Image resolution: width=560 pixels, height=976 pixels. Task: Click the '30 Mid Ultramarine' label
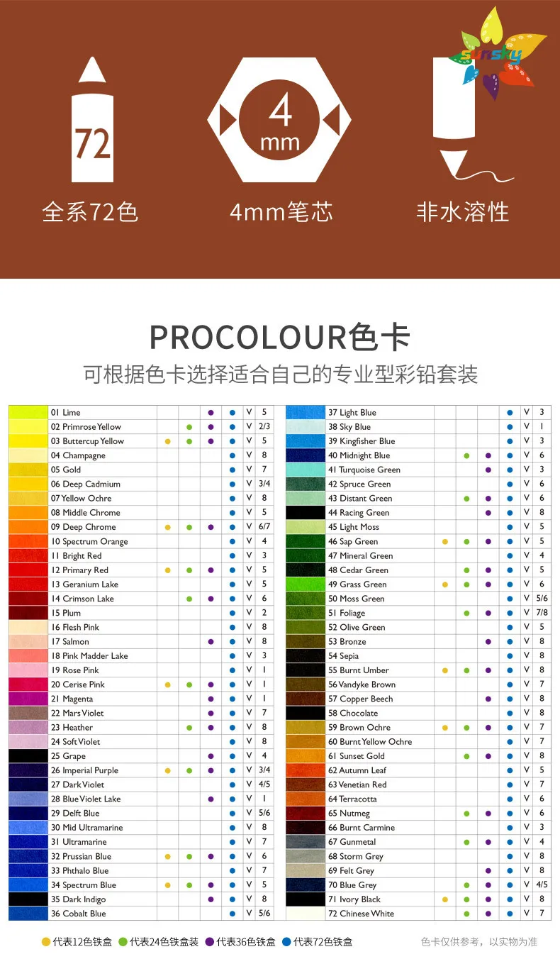(86, 828)
